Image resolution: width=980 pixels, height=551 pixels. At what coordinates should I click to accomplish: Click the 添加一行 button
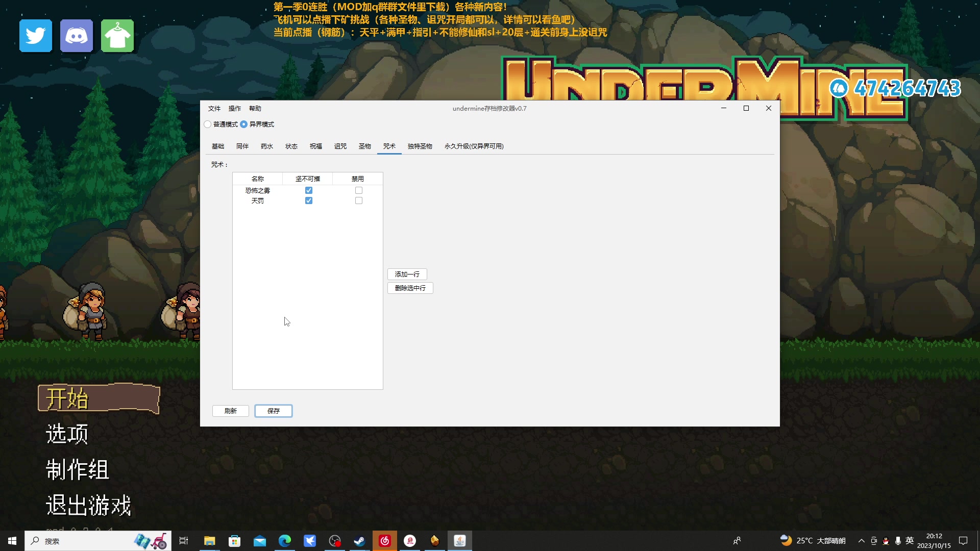(407, 274)
